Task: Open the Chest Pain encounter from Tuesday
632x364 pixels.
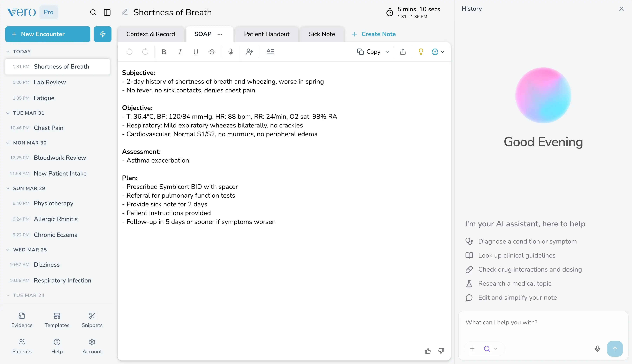Action: point(48,128)
